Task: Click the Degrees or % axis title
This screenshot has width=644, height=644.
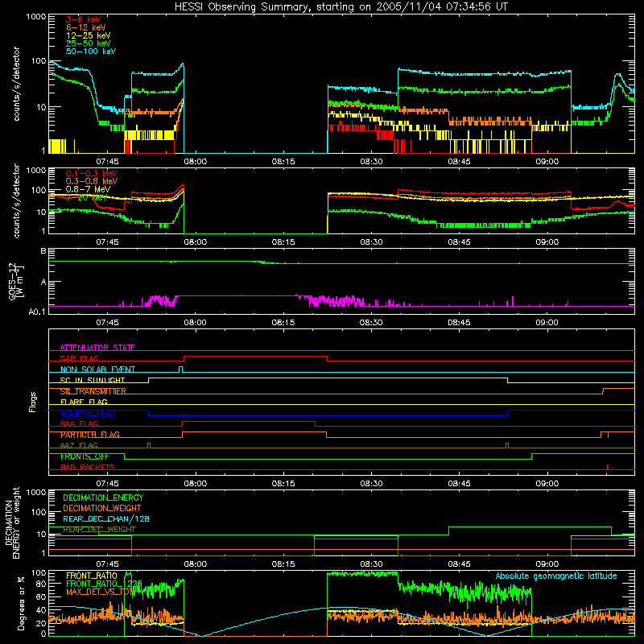Action: (22, 603)
